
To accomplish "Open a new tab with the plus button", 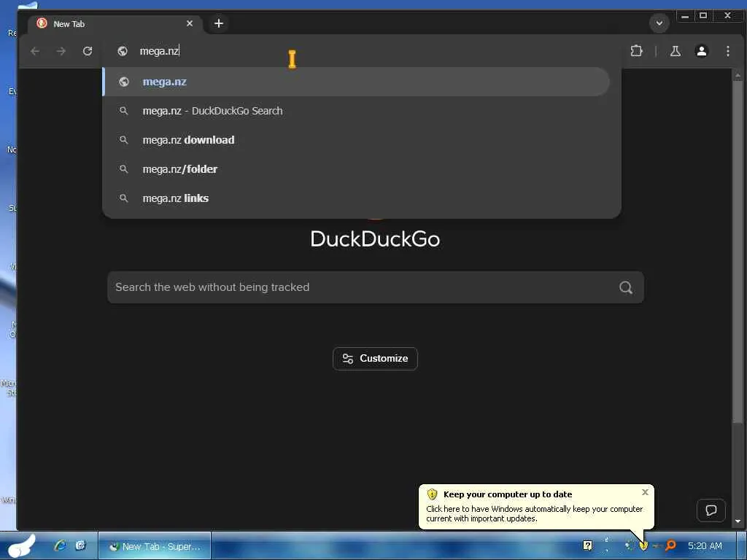I will 219,23.
